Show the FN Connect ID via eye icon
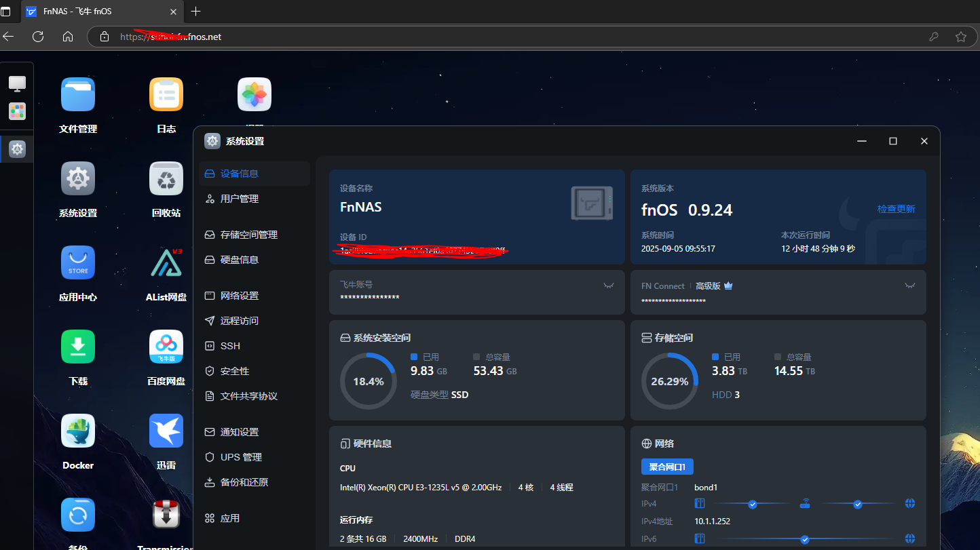 (x=909, y=286)
